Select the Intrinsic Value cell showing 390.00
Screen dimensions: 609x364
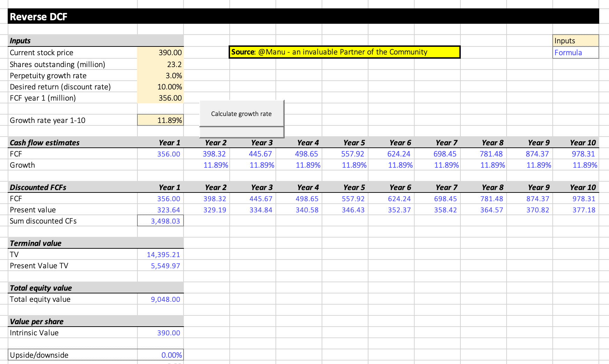[164, 333]
